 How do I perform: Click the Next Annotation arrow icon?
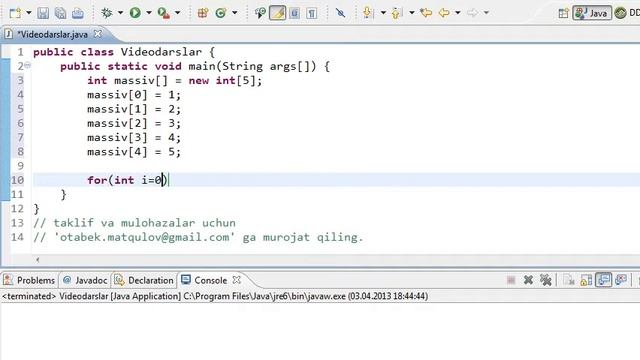(368, 13)
